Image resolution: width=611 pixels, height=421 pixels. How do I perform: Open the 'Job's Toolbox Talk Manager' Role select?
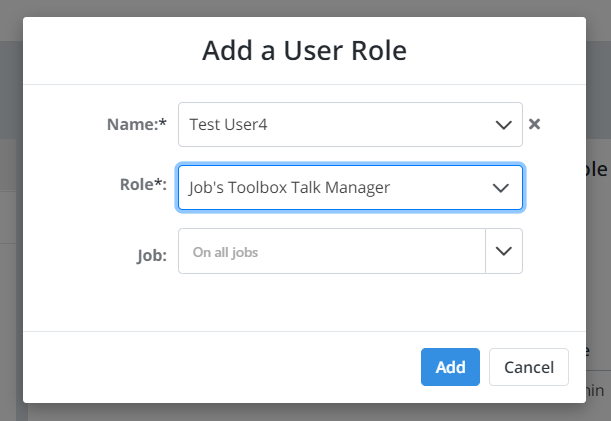[x=350, y=188]
